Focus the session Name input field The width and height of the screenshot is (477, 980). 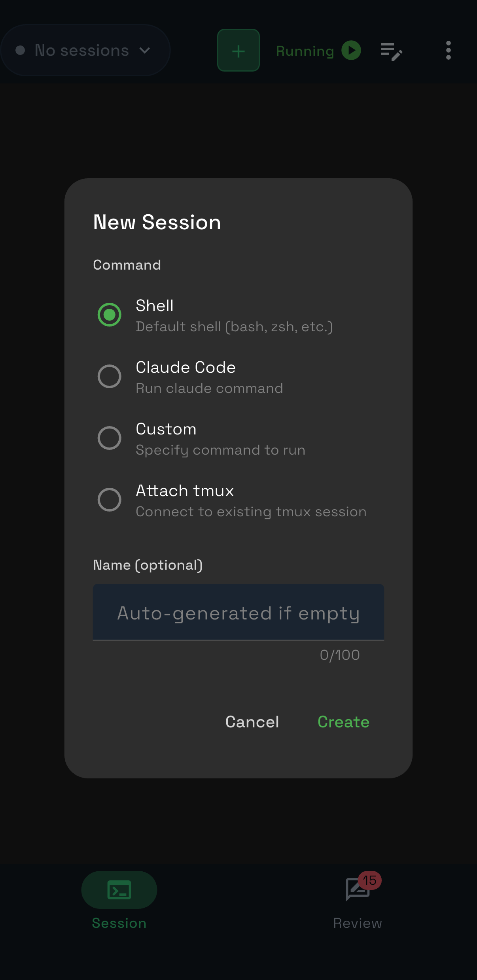click(238, 613)
